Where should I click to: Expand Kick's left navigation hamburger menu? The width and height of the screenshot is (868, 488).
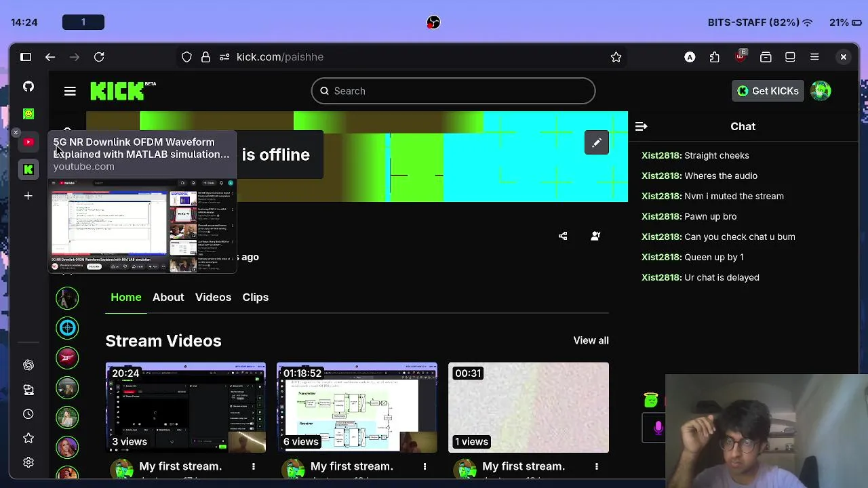pyautogui.click(x=70, y=91)
